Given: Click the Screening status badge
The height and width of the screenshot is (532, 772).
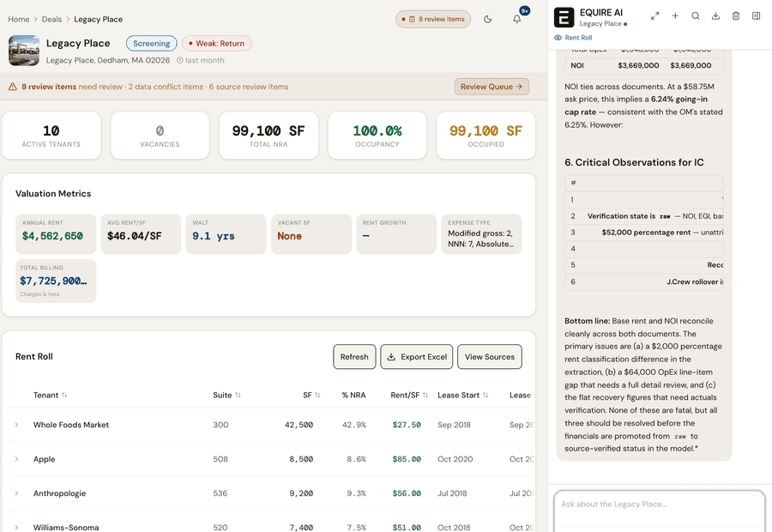Looking at the screenshot, I should [151, 44].
